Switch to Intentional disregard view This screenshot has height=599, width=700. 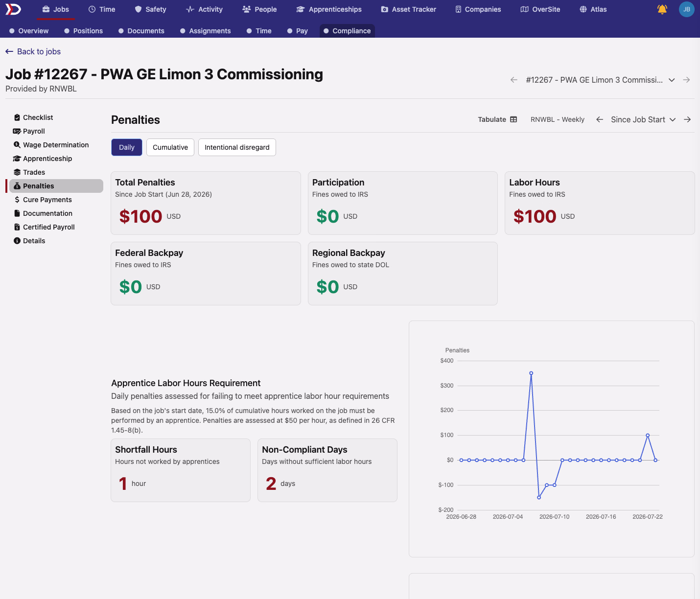pos(237,147)
